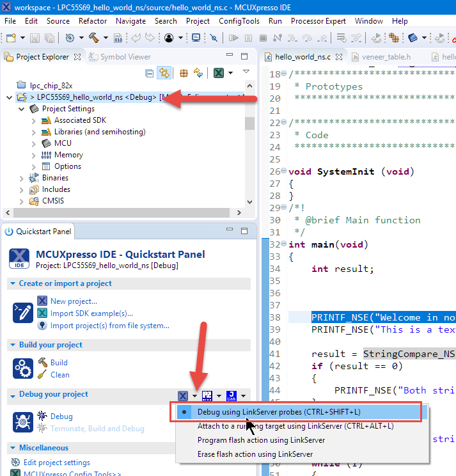The image size is (456, 476).
Task: Click the New project... link
Action: [74, 301]
